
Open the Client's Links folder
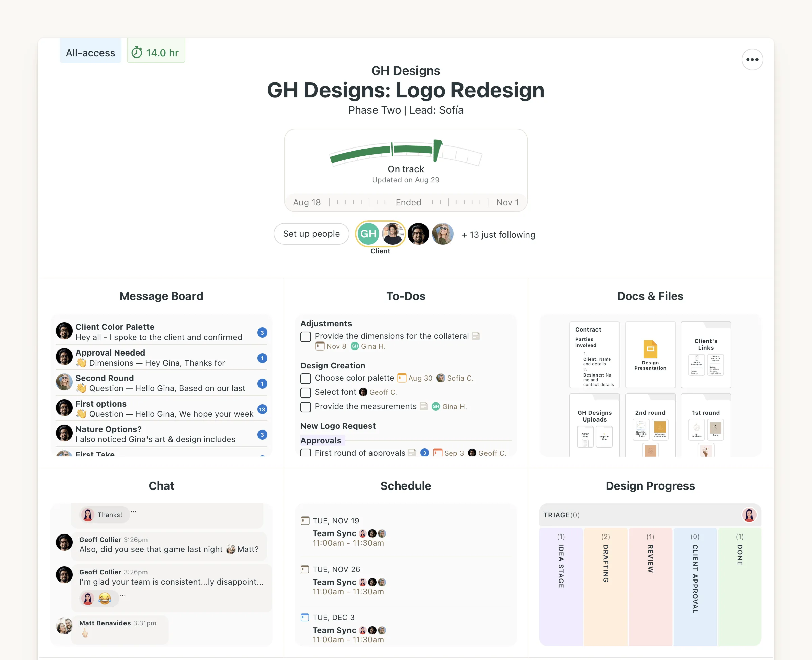pos(705,355)
